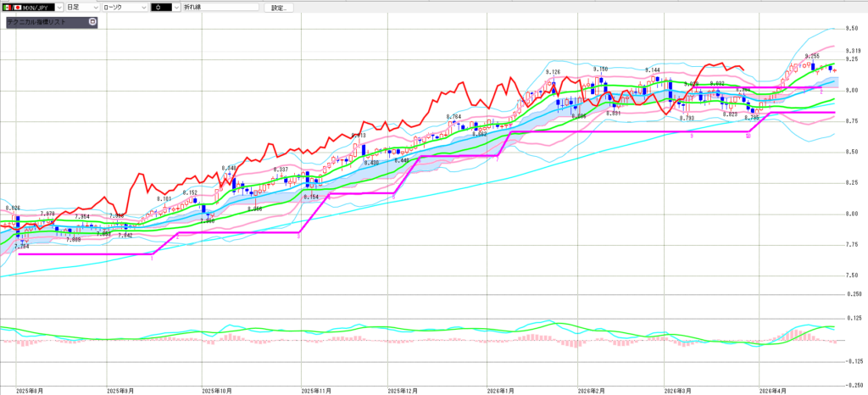Open the MXN/JPY currency pair dropdown
This screenshot has width=868, height=395.
pos(58,7)
